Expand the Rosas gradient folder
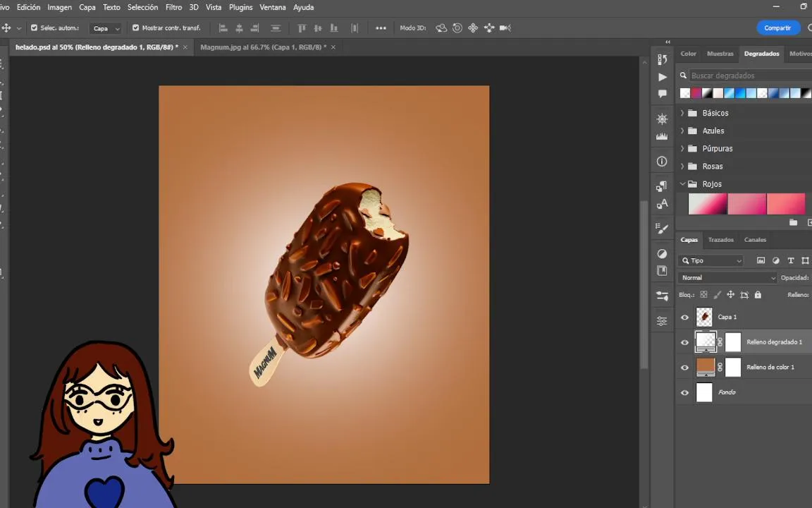The height and width of the screenshot is (508, 812). pos(682,167)
